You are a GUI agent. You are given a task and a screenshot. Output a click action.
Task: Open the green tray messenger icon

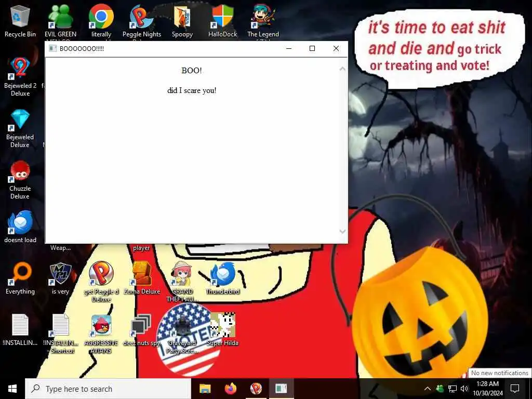(440, 389)
